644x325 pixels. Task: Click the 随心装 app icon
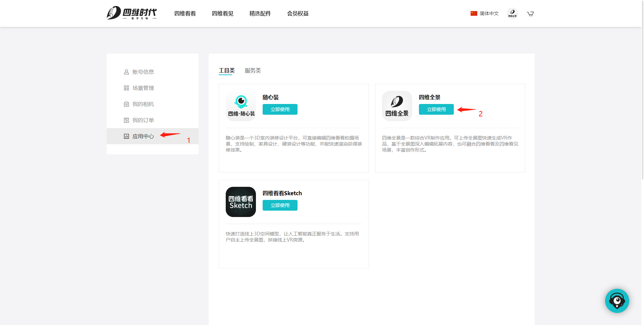pos(241,106)
